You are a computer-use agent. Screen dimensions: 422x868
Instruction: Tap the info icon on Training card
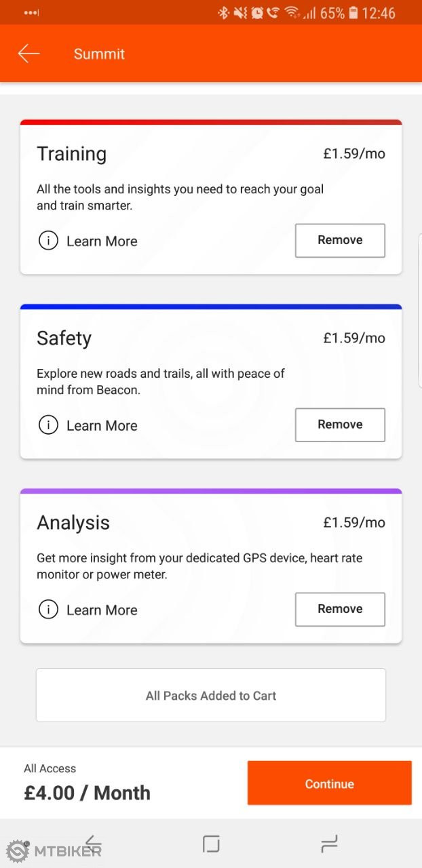pos(48,241)
